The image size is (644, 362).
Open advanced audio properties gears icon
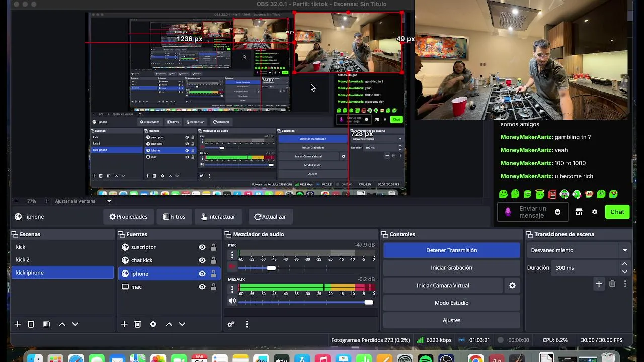231,324
